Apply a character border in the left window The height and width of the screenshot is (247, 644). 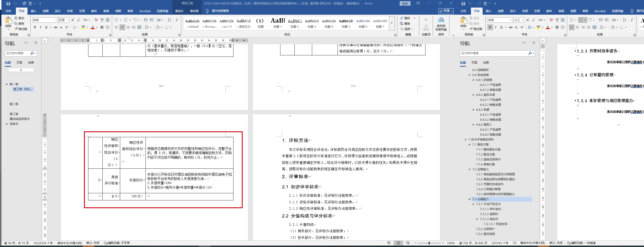click(108, 20)
